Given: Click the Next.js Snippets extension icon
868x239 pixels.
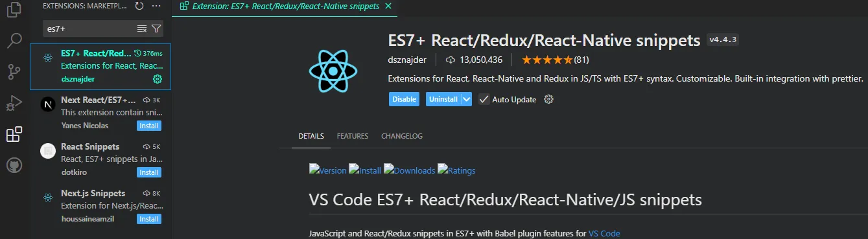Looking at the screenshot, I should (x=47, y=198).
